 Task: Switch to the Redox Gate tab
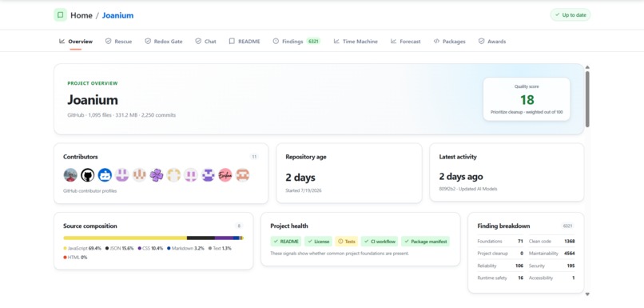[x=164, y=42]
